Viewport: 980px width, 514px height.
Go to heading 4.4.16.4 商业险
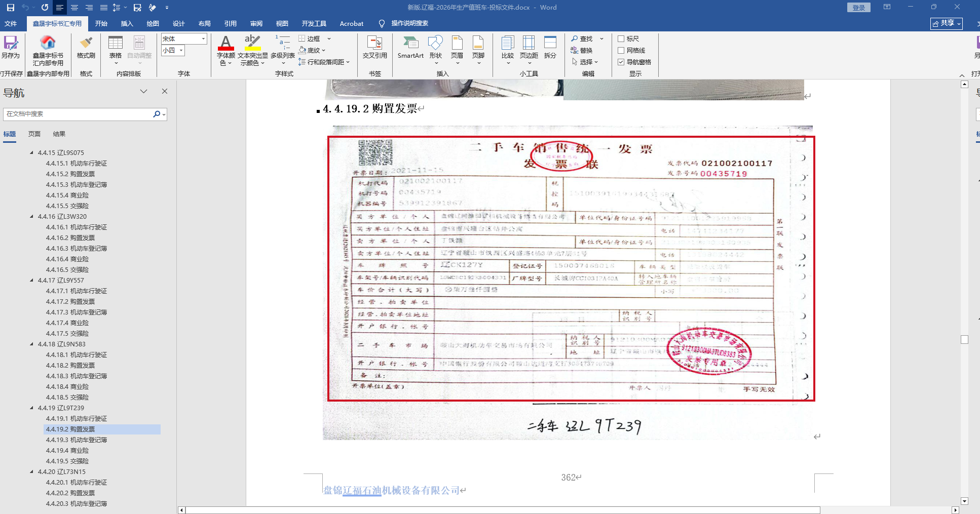[67, 259]
